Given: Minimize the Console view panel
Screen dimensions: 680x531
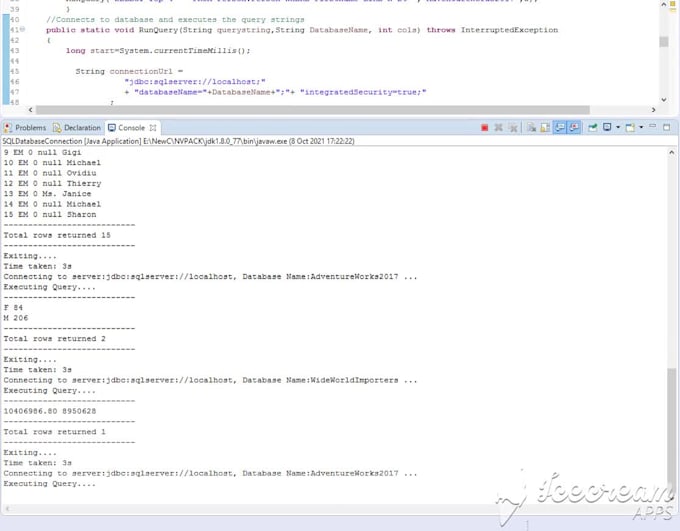Looking at the screenshot, I should 653,127.
